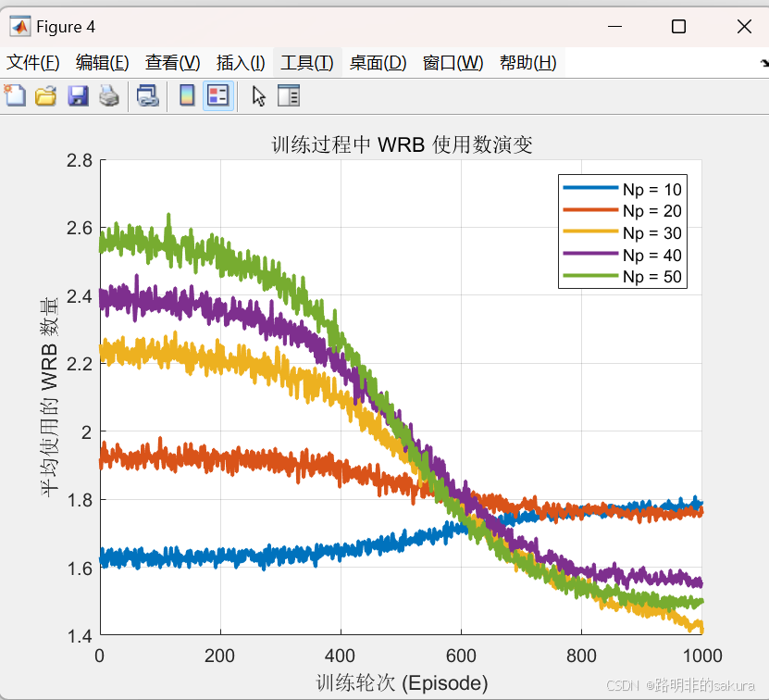Image resolution: width=769 pixels, height=700 pixels.
Task: Open the 文件(F) menu
Action: click(33, 63)
